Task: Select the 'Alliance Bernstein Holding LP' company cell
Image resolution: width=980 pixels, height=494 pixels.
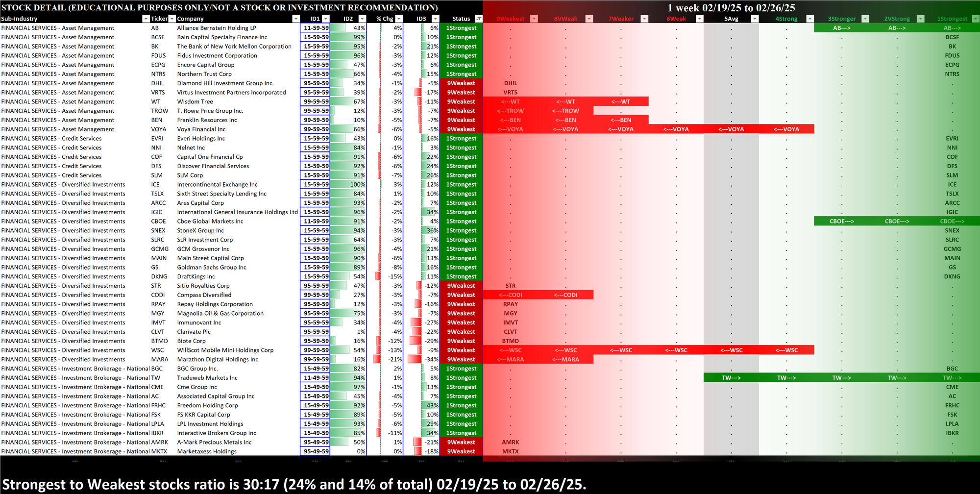Action: 238,28
